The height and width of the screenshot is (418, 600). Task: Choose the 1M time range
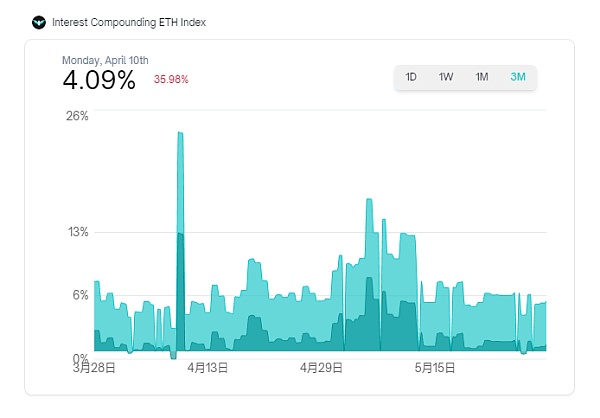(x=481, y=77)
